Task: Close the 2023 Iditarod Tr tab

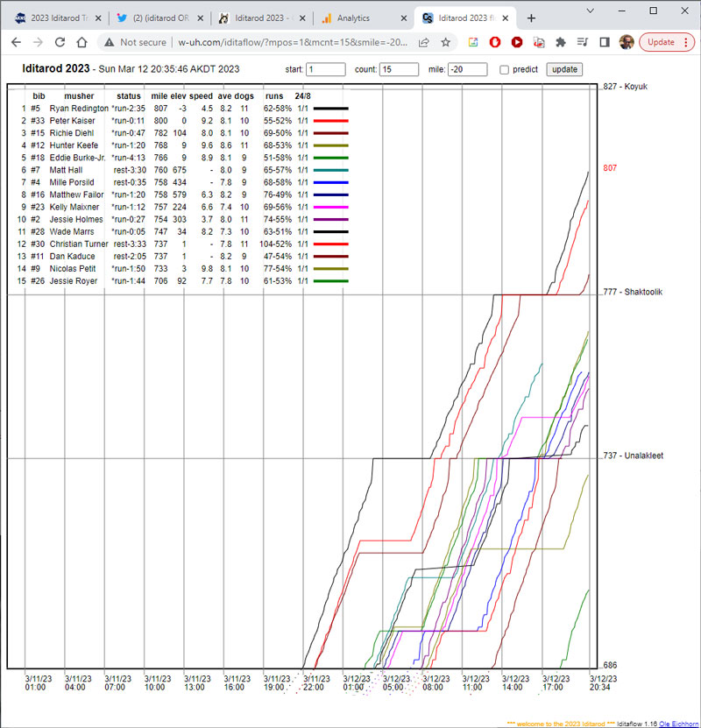Action: coord(98,18)
